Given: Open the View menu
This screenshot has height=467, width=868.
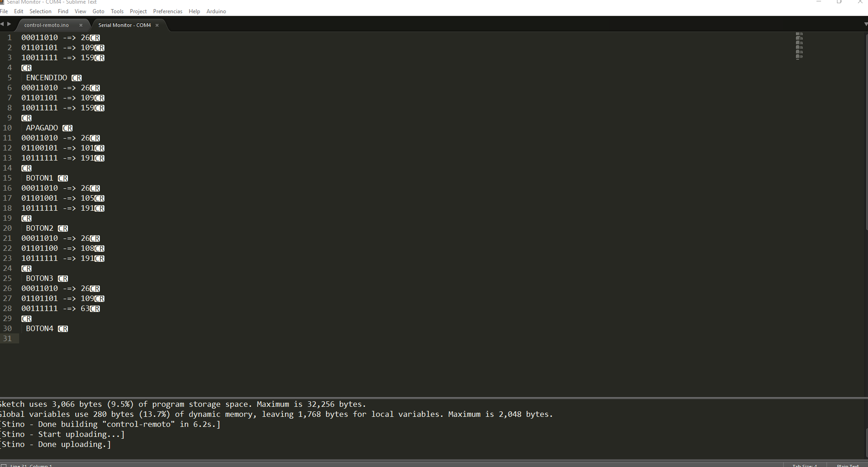Looking at the screenshot, I should coord(80,11).
